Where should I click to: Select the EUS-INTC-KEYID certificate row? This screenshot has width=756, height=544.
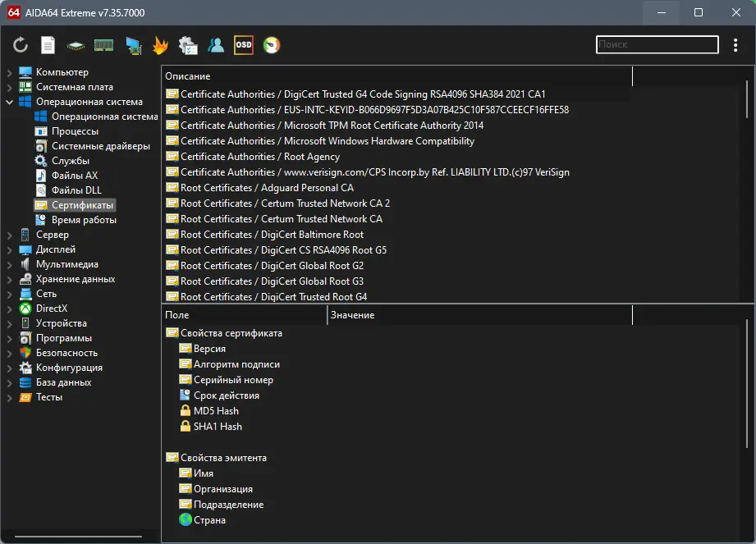coord(367,110)
